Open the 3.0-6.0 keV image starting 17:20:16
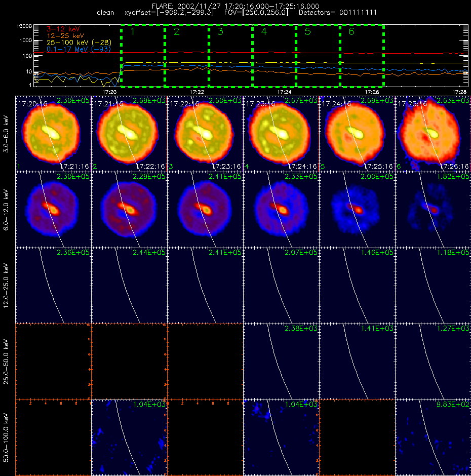 (53, 134)
